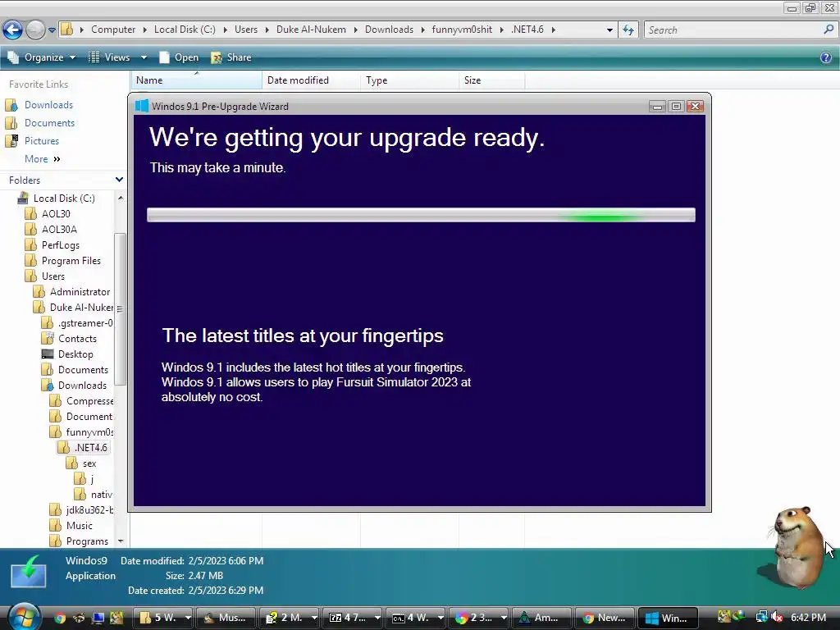Open the Windows Start orb
840x630 pixels.
(x=24, y=617)
